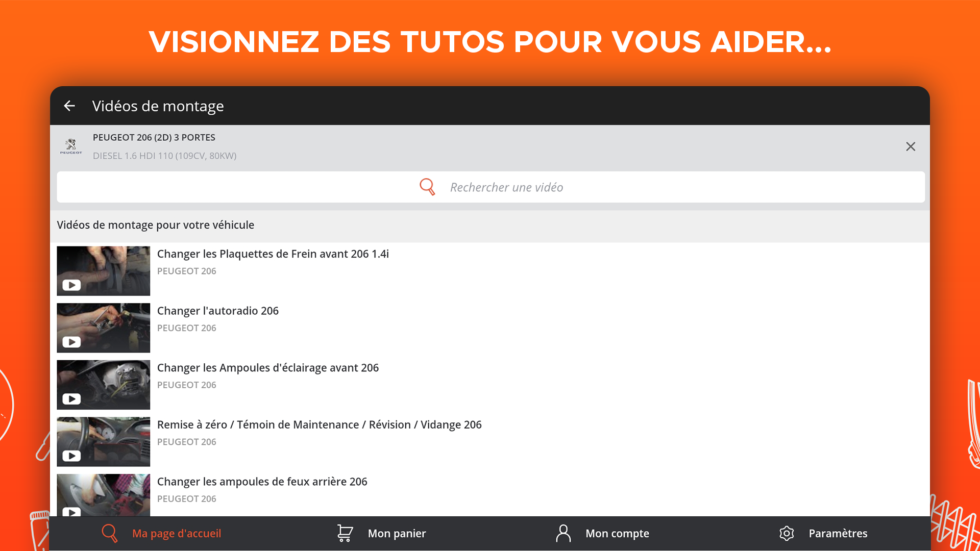Click the orange search magnifier icon

[427, 187]
